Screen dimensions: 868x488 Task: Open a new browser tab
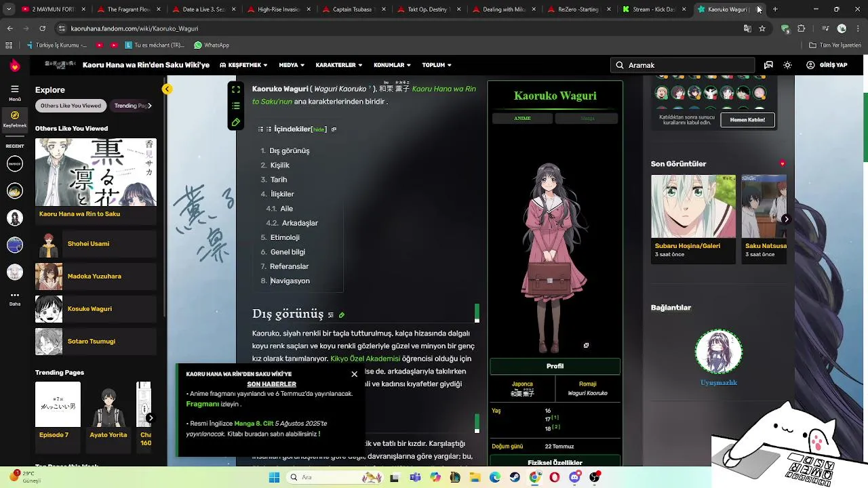[x=775, y=9]
